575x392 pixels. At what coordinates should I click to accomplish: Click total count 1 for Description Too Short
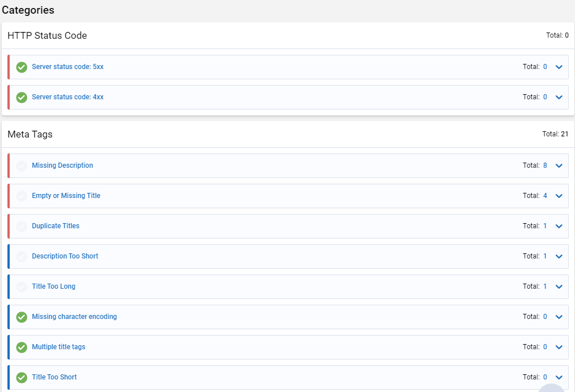click(x=545, y=256)
